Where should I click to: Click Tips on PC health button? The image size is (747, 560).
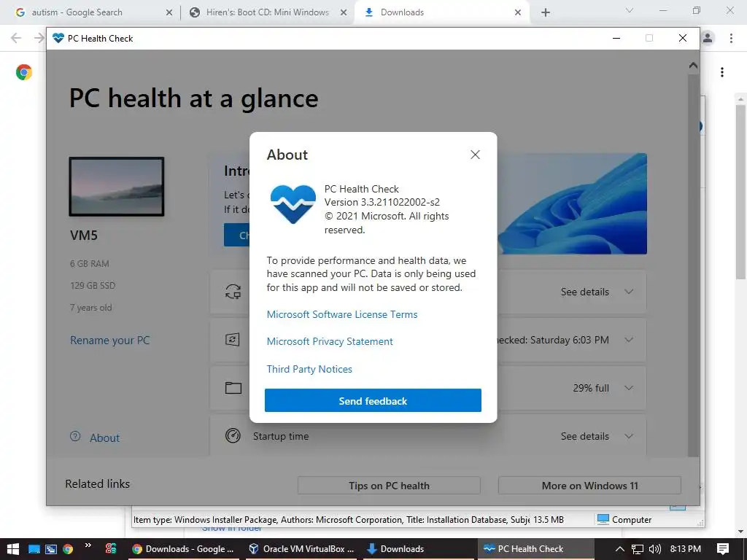389,485
